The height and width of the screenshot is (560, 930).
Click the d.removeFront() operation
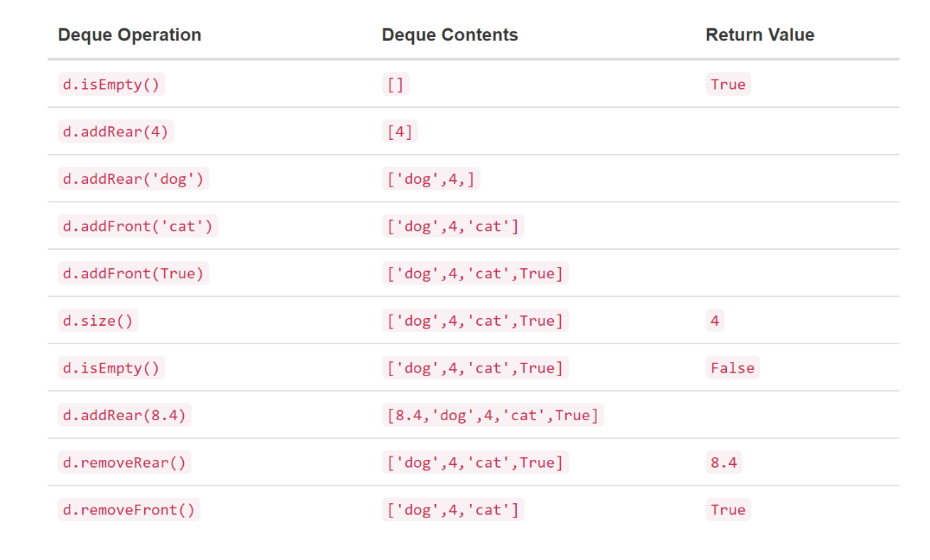[128, 510]
